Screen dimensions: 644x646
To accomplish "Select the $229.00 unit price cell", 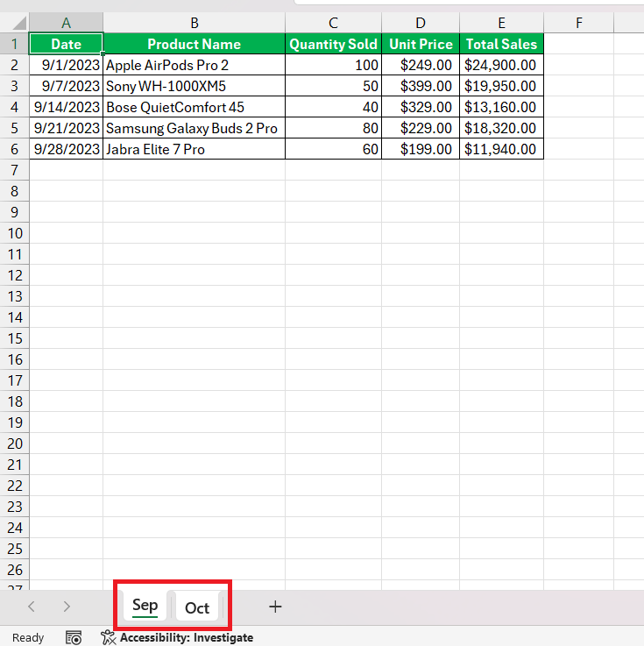I will 421,128.
